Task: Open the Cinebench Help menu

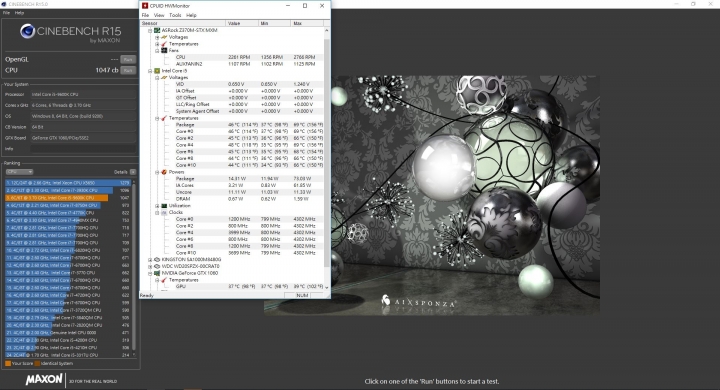Action: [19, 13]
